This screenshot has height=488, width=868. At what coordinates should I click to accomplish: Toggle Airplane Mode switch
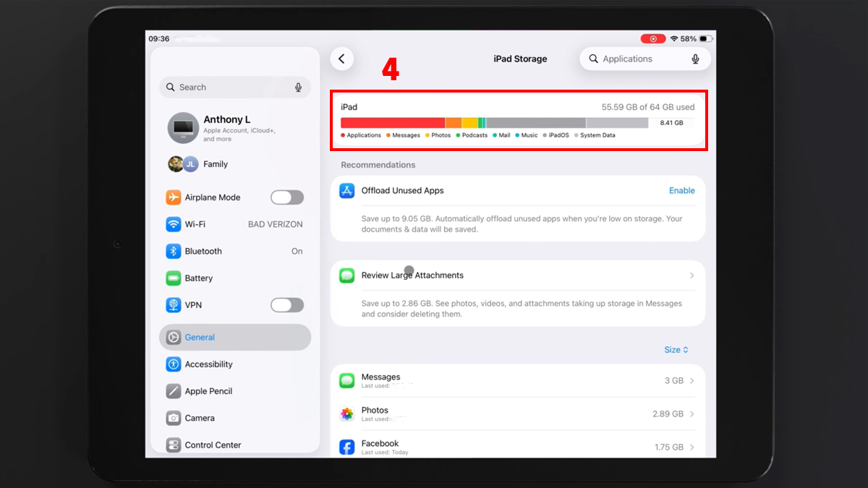[x=287, y=197]
